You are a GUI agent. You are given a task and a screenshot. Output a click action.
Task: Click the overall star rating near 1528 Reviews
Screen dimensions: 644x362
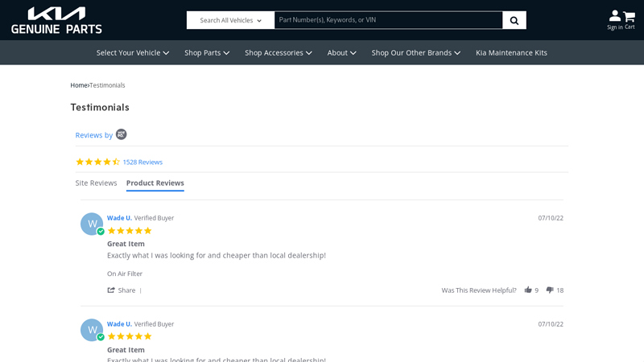(97, 162)
